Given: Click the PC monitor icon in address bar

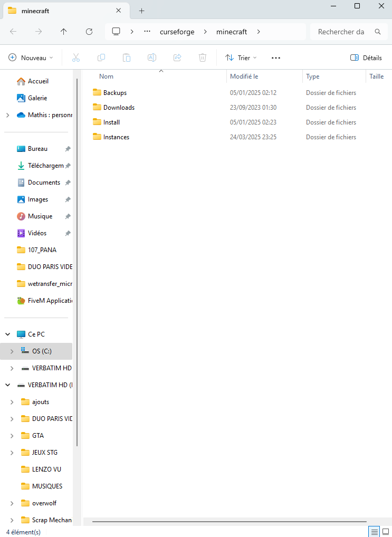Looking at the screenshot, I should [116, 32].
